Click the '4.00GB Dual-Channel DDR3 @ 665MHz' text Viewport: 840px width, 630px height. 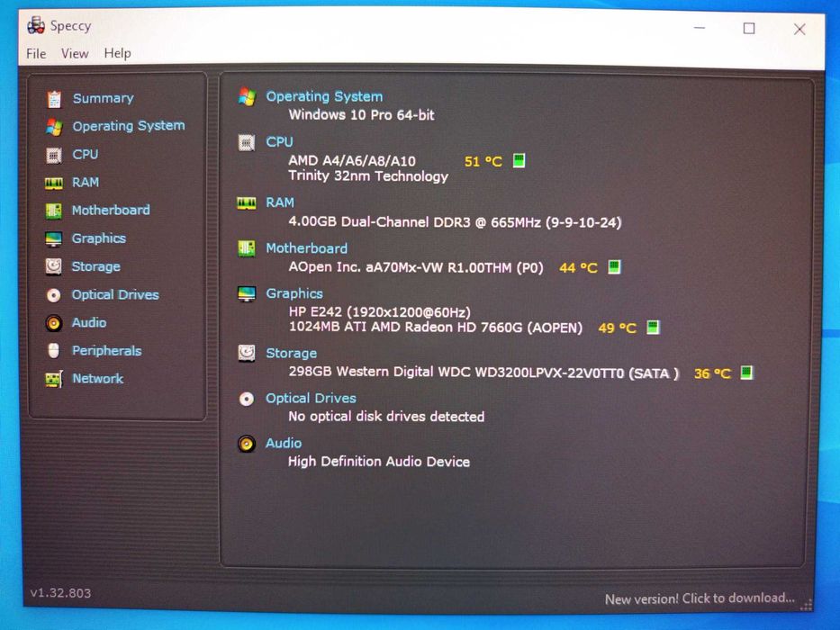[x=415, y=222]
